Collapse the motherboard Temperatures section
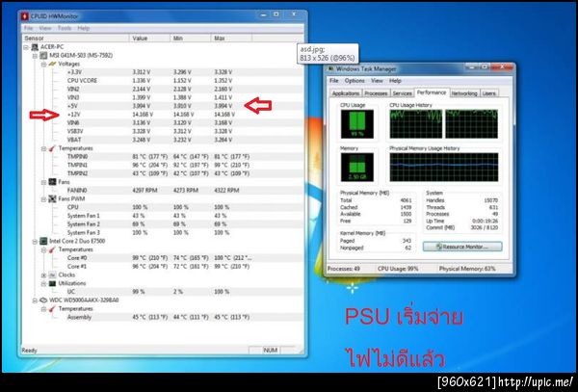Image resolution: width=578 pixels, height=392 pixels. coord(43,148)
